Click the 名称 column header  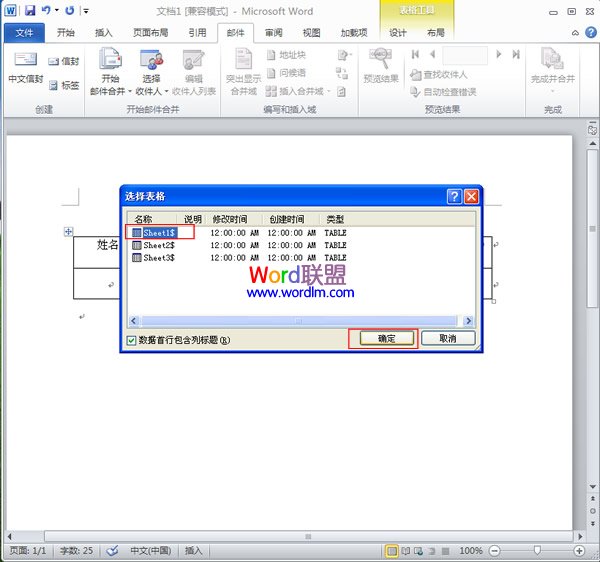(152, 219)
